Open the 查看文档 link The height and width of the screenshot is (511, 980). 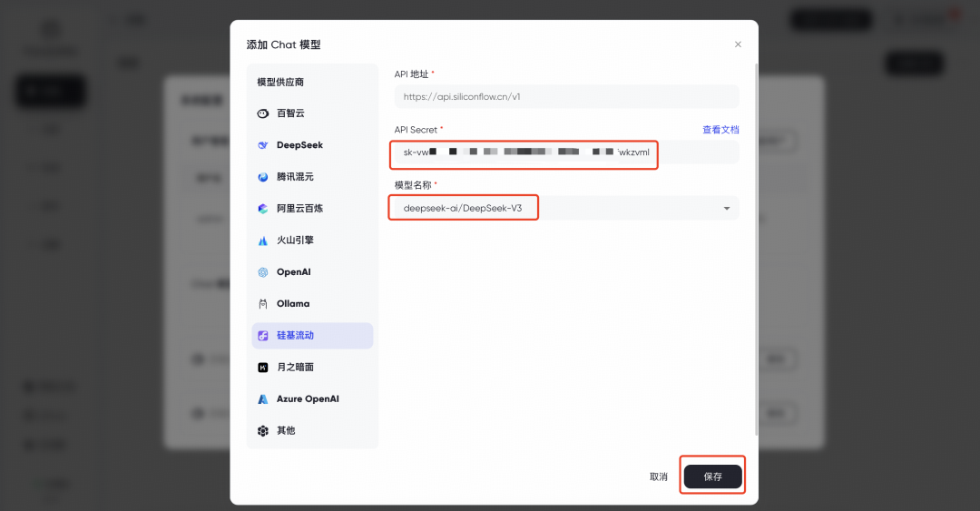(x=720, y=130)
